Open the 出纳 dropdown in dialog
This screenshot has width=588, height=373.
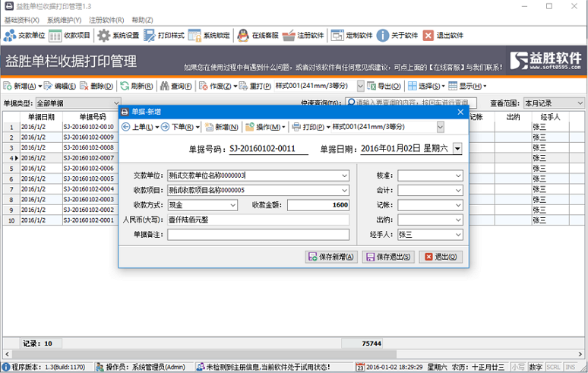click(458, 220)
